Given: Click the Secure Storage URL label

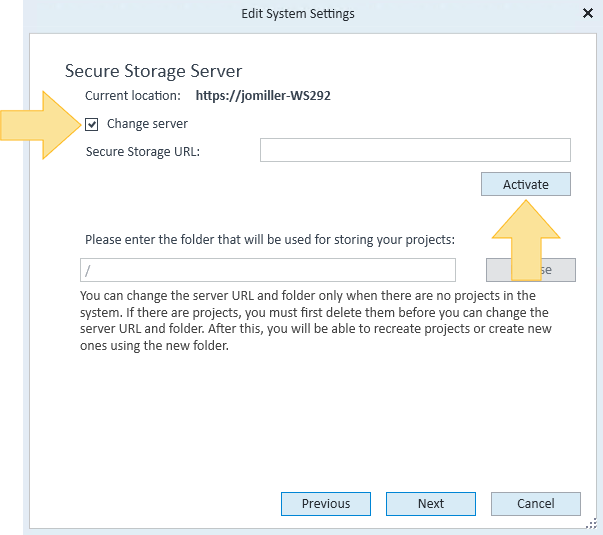Looking at the screenshot, I should tap(143, 152).
